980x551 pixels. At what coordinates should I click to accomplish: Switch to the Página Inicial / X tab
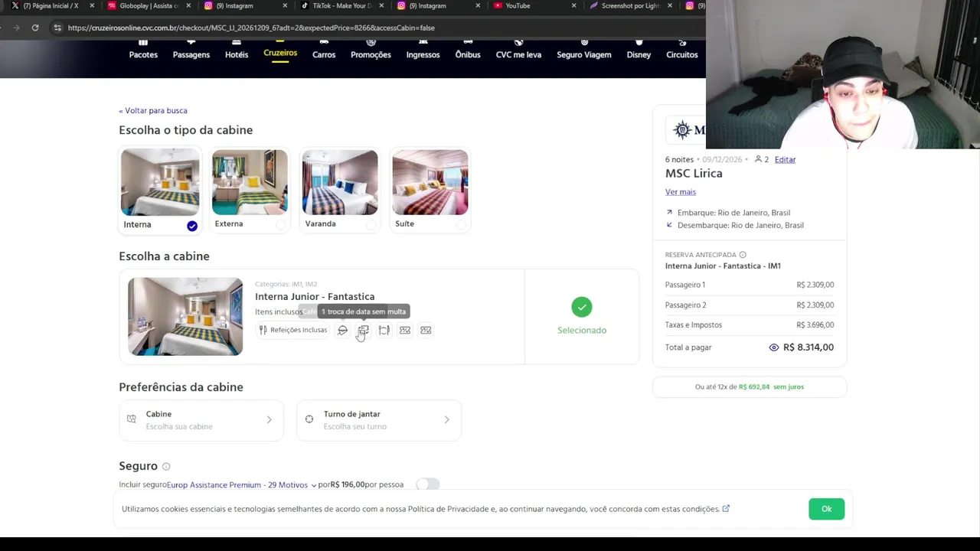[51, 5]
